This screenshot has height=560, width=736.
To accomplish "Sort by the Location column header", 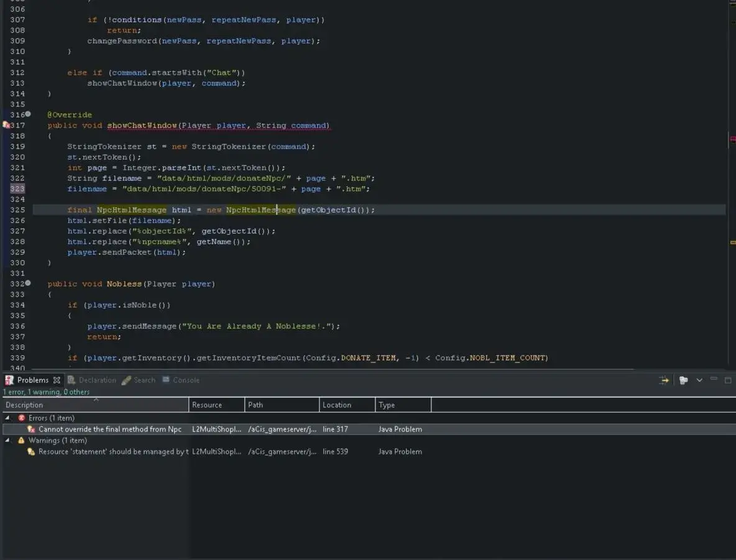I will (x=347, y=405).
